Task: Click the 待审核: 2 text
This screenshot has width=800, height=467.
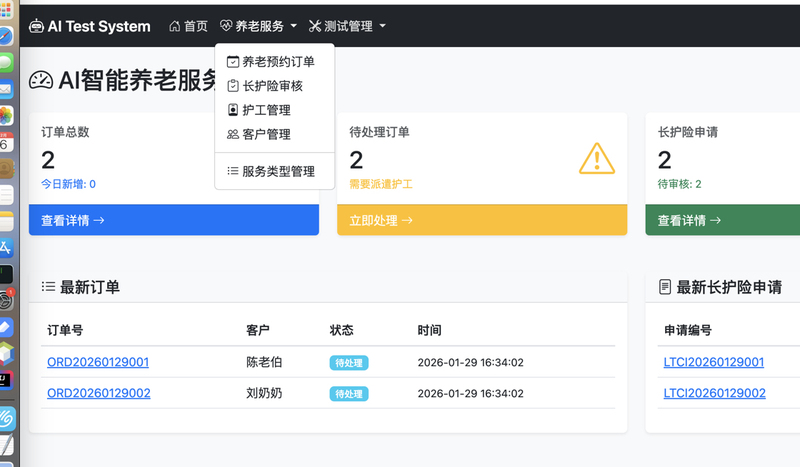Action: tap(680, 184)
